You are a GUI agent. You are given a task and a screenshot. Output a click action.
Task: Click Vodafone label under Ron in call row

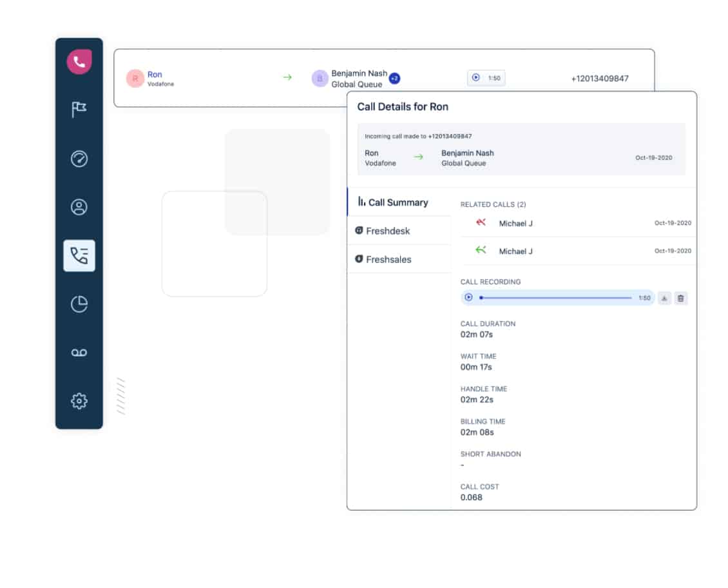click(x=160, y=84)
